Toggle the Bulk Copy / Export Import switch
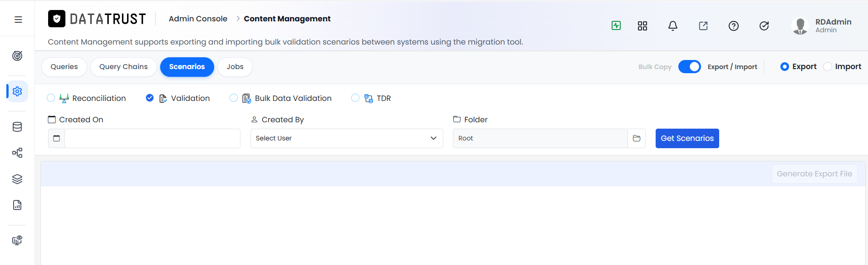Screen dimensions: 868x265 tap(690, 67)
